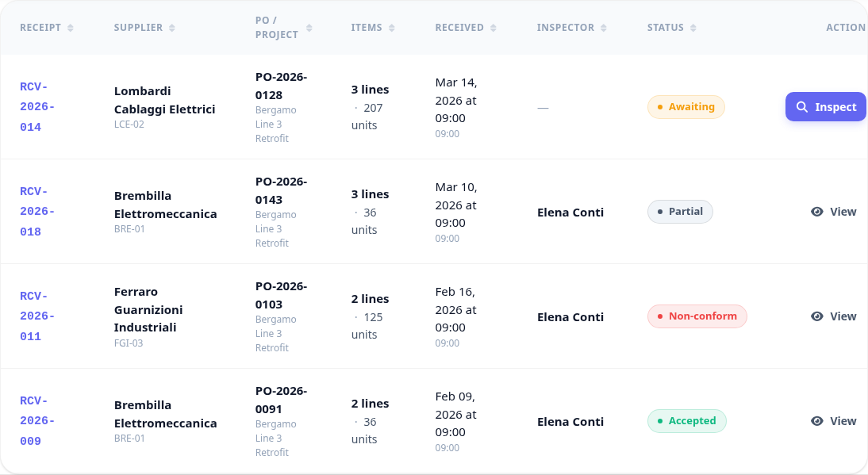Sort by Receipt column arrows
The height and width of the screenshot is (475, 868).
(x=71, y=28)
